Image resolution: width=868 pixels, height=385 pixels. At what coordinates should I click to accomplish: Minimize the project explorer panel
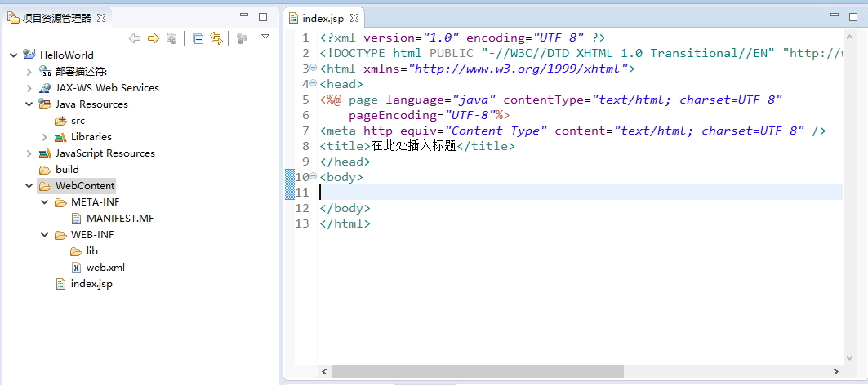point(244,16)
